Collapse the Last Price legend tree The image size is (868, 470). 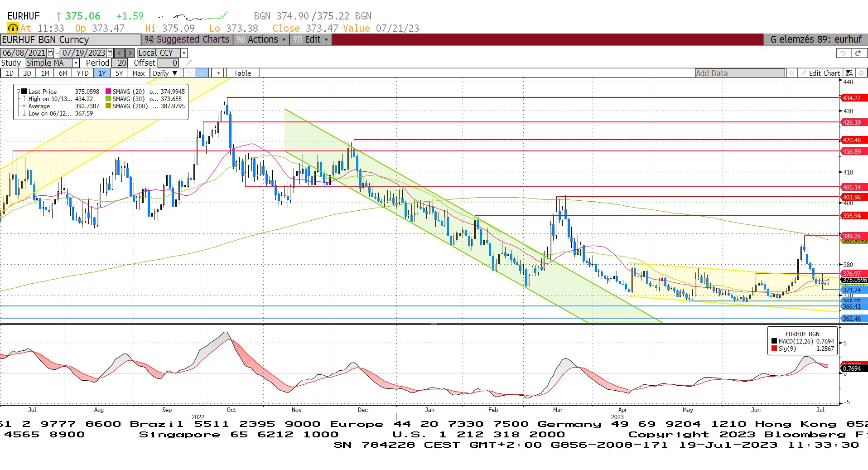(x=18, y=91)
